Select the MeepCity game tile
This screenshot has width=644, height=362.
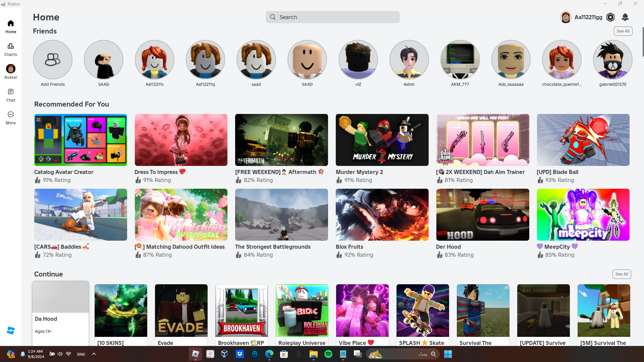(x=583, y=215)
